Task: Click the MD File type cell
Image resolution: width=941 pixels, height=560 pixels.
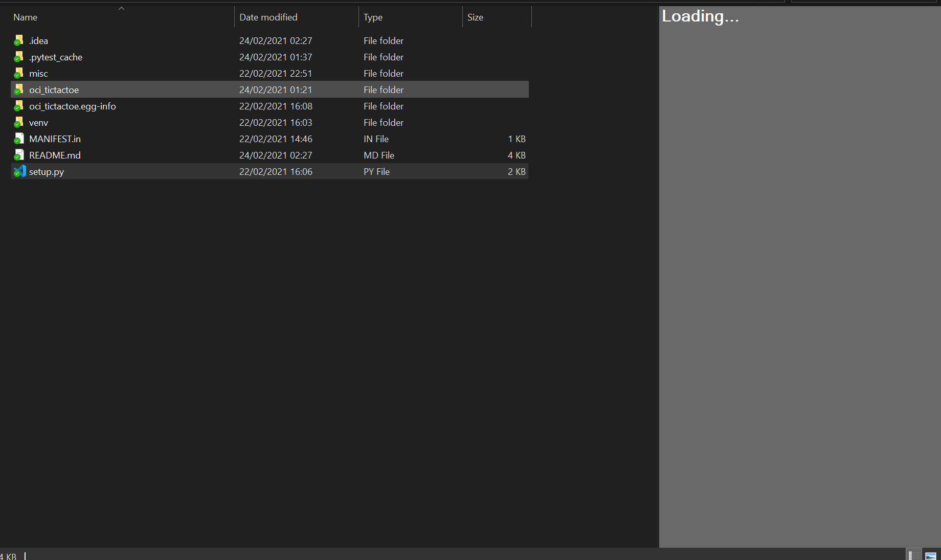Action: tap(379, 155)
